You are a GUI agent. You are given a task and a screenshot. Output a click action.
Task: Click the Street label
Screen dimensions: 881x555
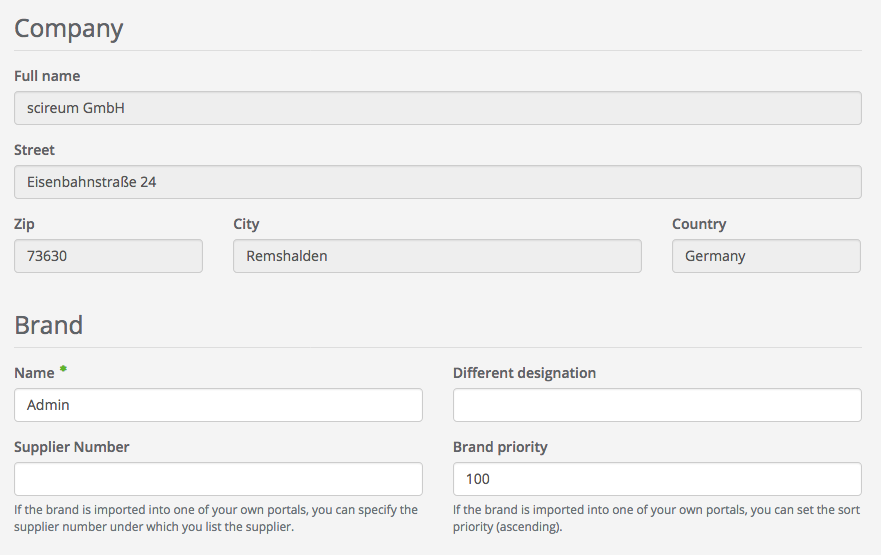35,150
